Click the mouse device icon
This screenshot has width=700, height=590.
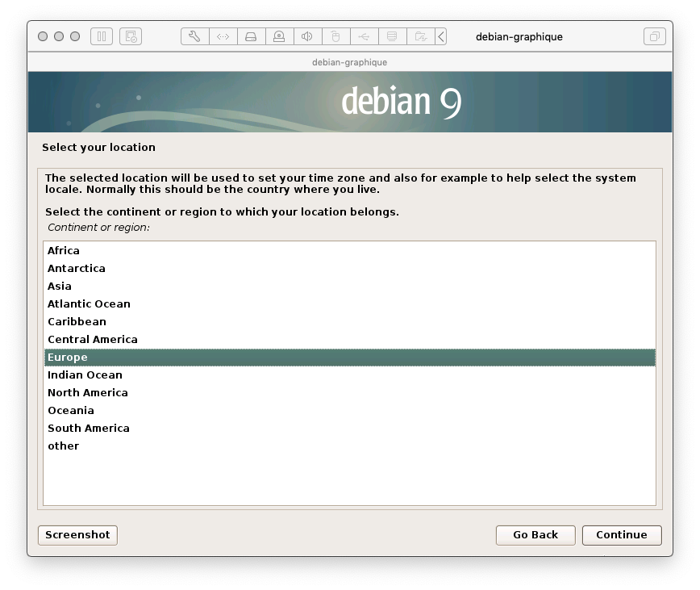click(335, 36)
